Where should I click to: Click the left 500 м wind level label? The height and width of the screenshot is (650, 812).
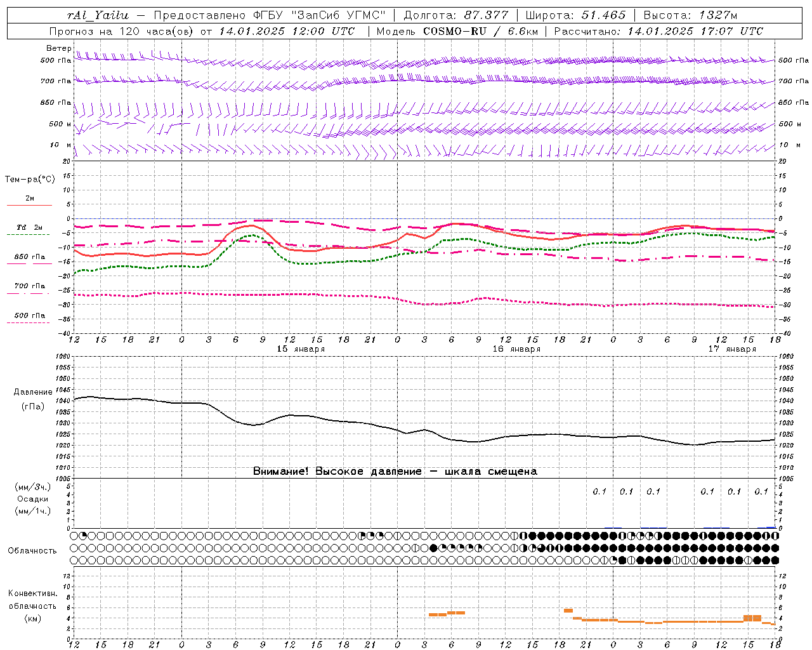pos(60,124)
